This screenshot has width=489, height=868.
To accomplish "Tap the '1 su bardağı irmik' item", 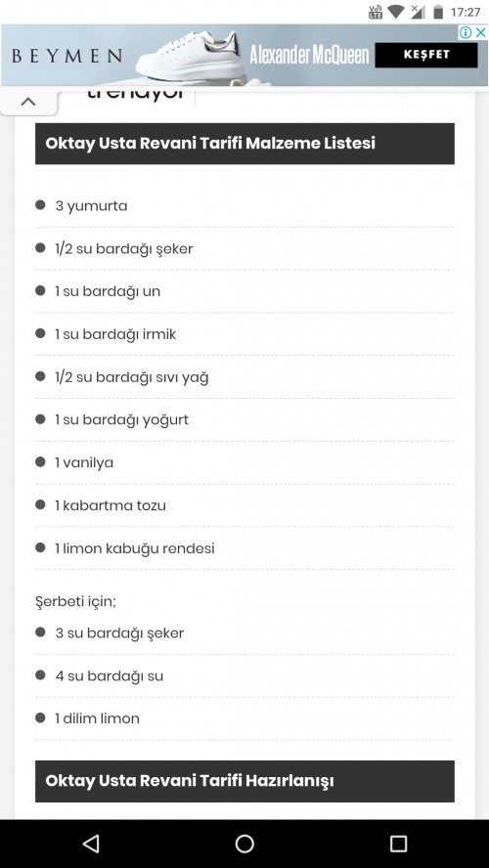I will pyautogui.click(x=244, y=334).
